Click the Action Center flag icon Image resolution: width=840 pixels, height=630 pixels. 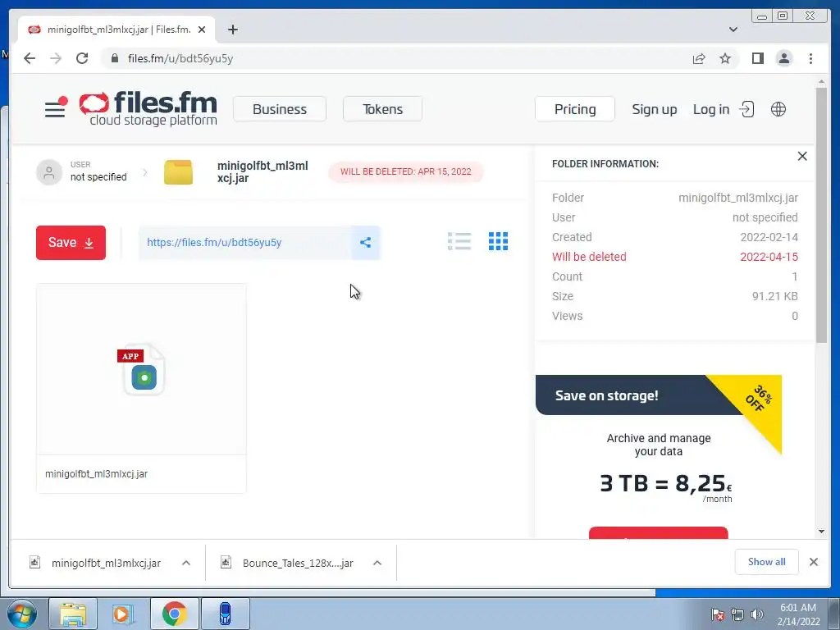pos(718,614)
